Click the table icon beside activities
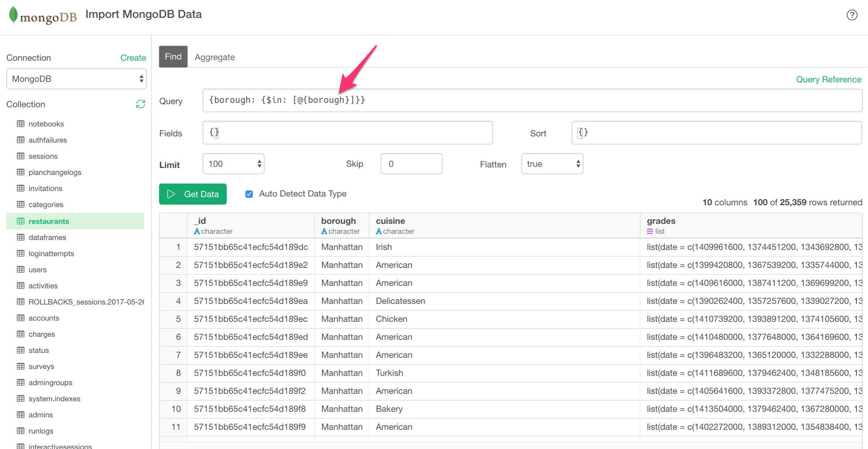868x449 pixels. (x=21, y=286)
